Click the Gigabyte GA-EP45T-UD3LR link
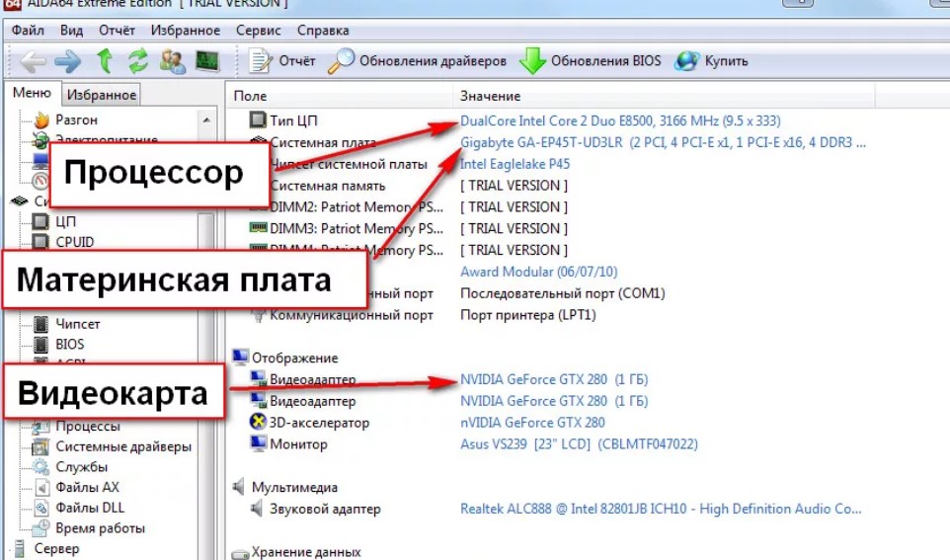This screenshot has height=560, width=950. [663, 142]
